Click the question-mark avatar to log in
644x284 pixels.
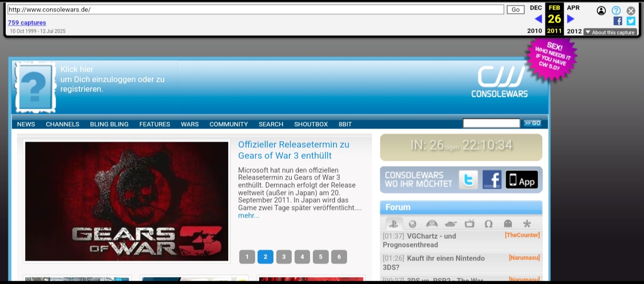(x=35, y=87)
